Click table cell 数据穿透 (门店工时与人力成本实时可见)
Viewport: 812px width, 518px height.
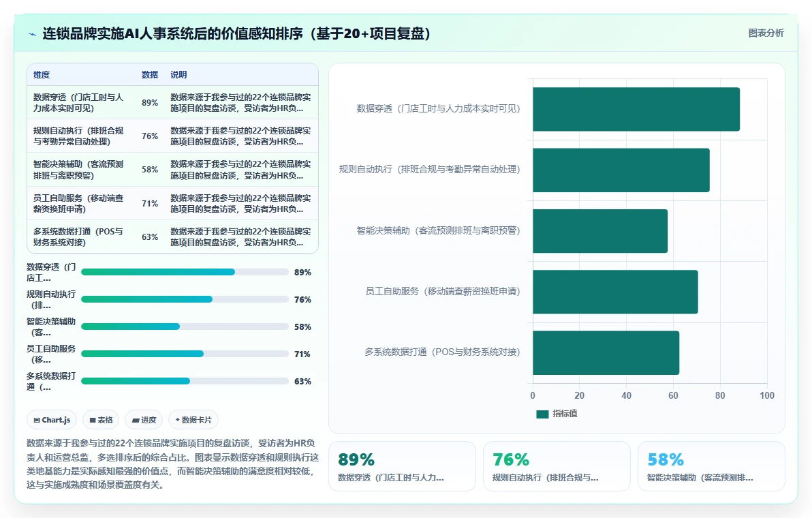click(78, 102)
